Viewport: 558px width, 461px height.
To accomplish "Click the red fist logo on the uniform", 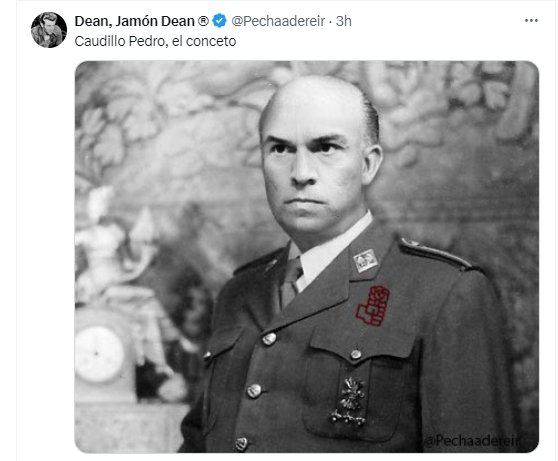I will pos(373,306).
